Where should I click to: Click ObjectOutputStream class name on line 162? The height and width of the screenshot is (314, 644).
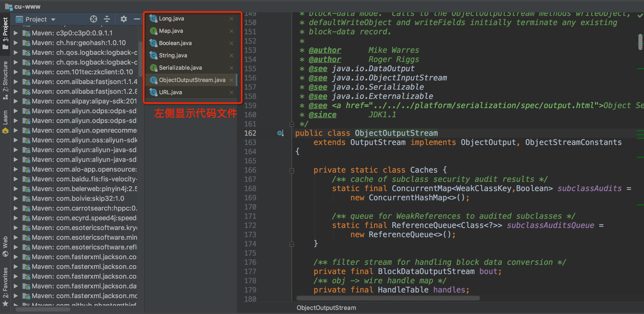click(396, 133)
